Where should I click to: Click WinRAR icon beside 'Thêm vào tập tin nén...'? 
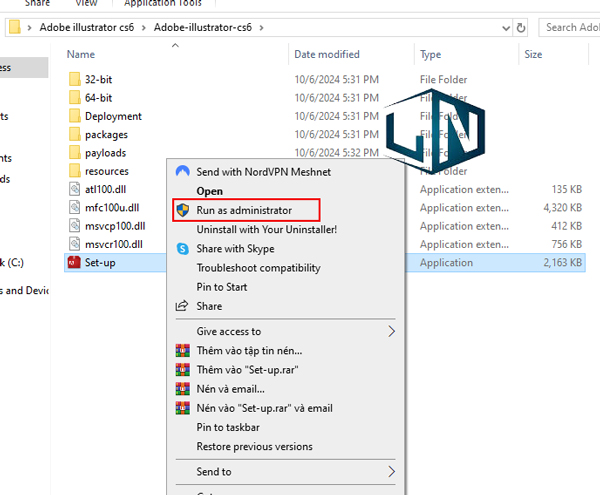click(x=183, y=350)
